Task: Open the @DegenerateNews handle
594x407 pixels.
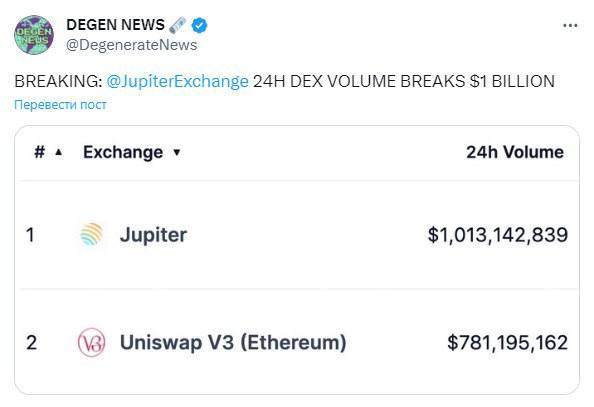Action: (131, 45)
